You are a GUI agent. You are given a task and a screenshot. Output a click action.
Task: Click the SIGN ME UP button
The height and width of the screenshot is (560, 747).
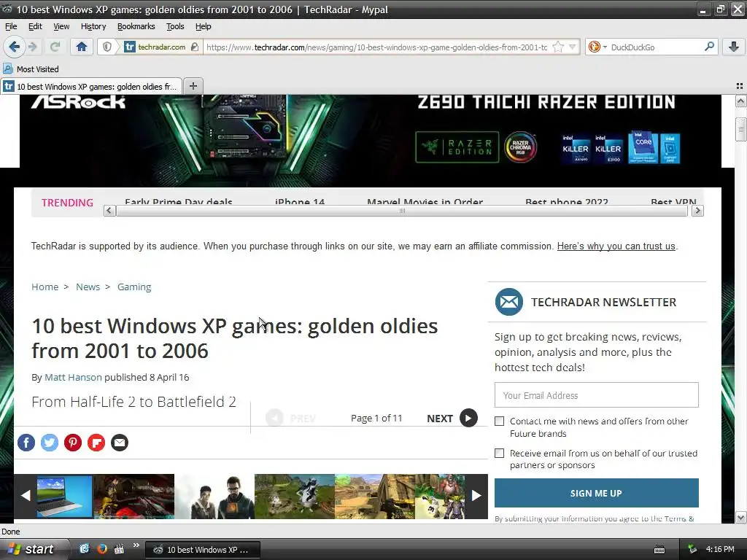click(597, 494)
